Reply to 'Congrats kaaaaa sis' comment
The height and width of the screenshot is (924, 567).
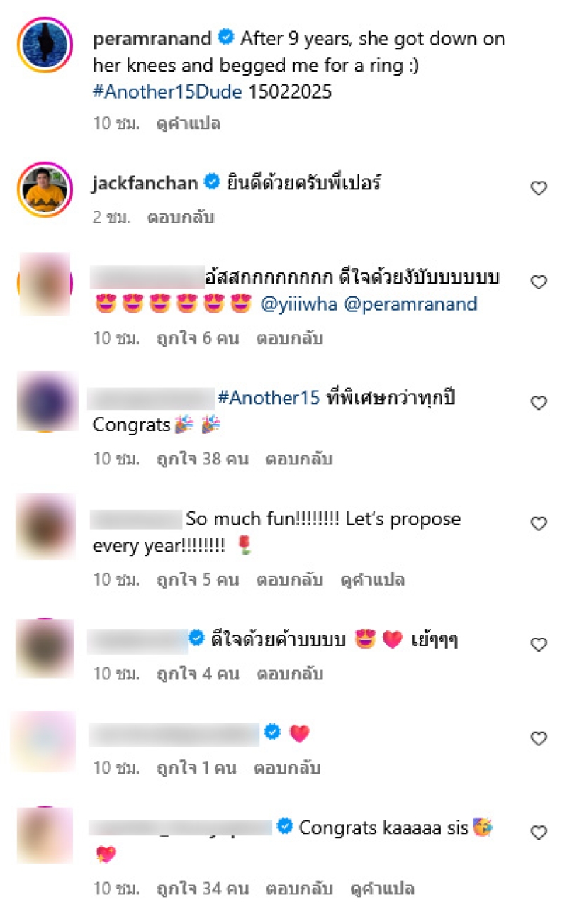299,888
